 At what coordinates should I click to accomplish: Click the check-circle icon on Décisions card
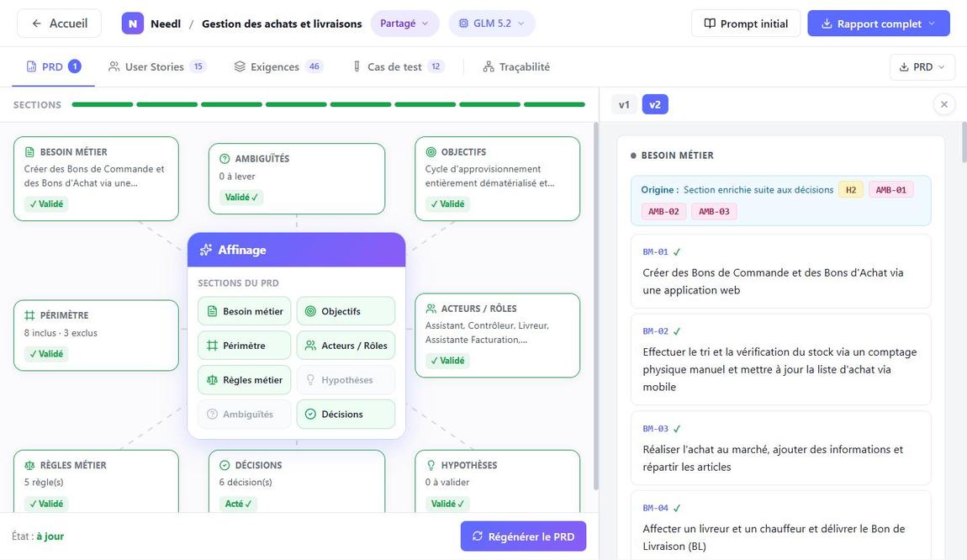click(x=225, y=465)
